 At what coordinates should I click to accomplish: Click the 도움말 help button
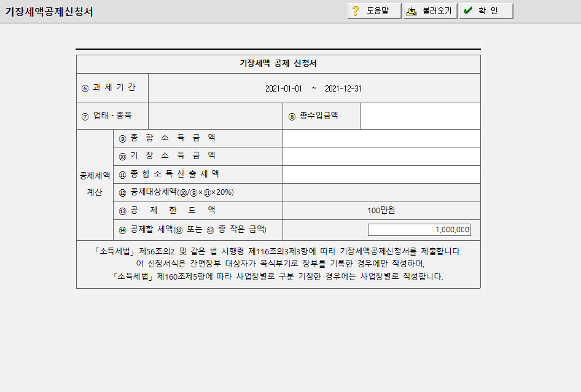click(x=374, y=11)
